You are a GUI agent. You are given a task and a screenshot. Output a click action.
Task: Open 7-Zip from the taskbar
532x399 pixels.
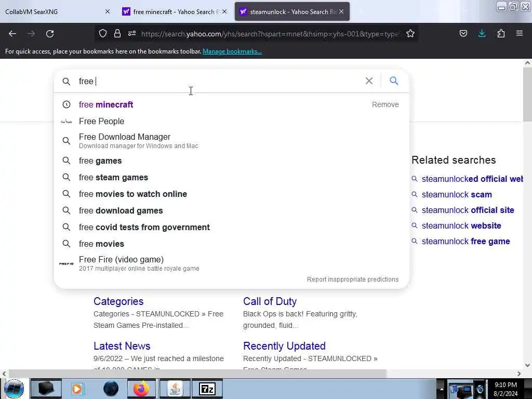tap(207, 389)
